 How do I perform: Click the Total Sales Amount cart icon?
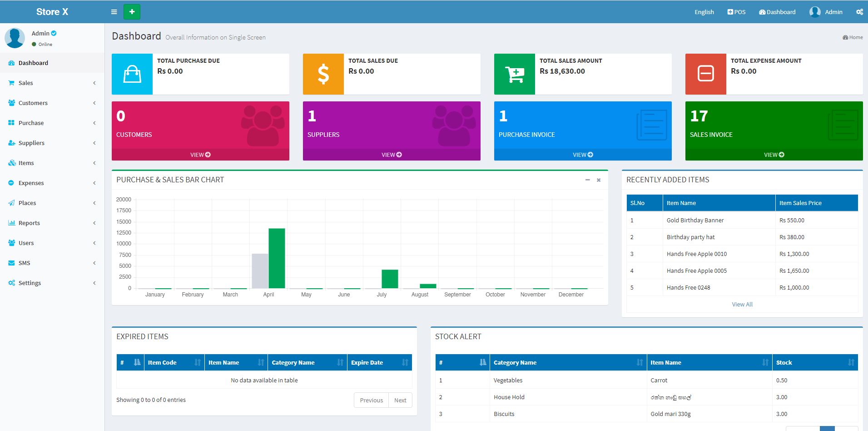[514, 74]
